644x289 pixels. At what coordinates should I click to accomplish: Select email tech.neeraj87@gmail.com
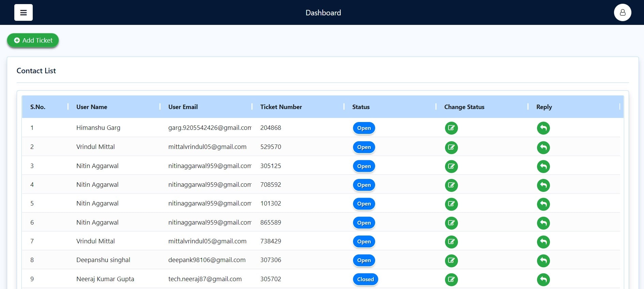pos(205,279)
